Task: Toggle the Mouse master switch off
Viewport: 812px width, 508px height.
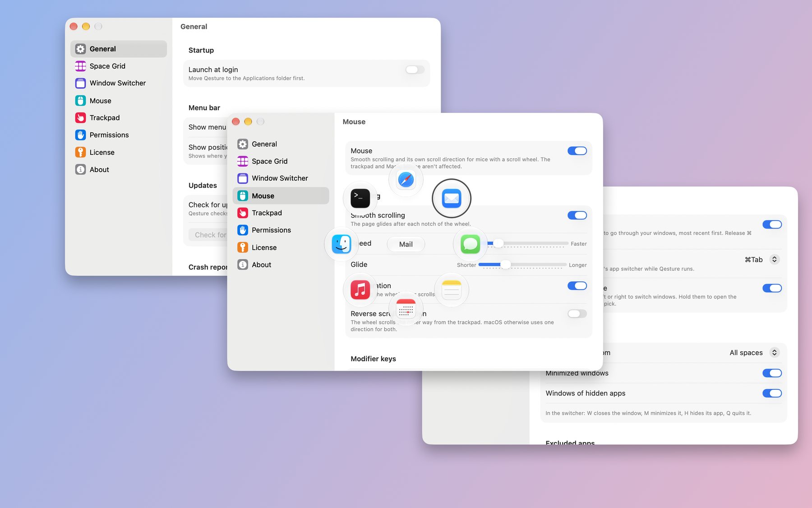Action: point(577,151)
